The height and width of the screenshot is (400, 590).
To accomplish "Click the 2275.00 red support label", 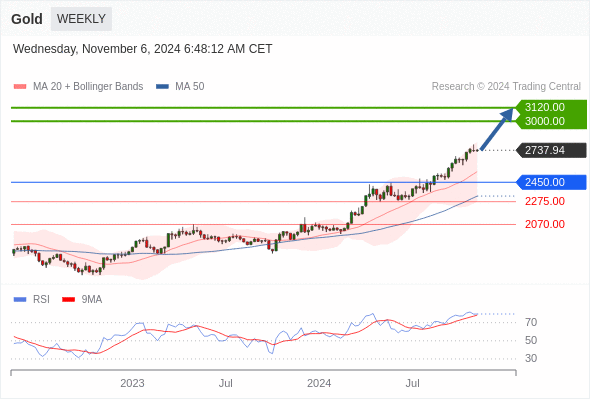I will click(545, 201).
